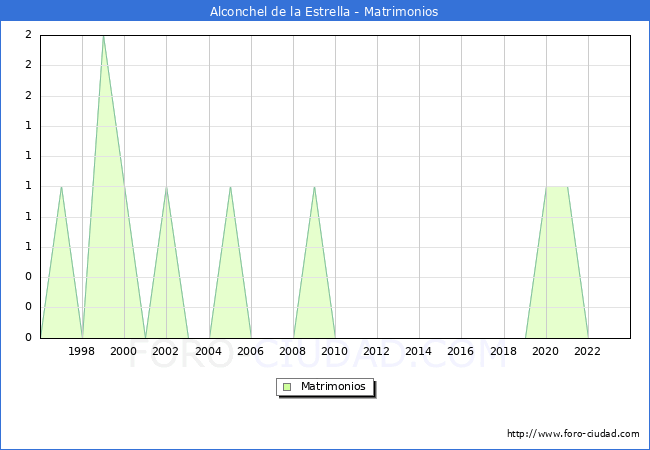650x450 pixels.
Task: Click the 2008 x-axis label
Action: [293, 351]
